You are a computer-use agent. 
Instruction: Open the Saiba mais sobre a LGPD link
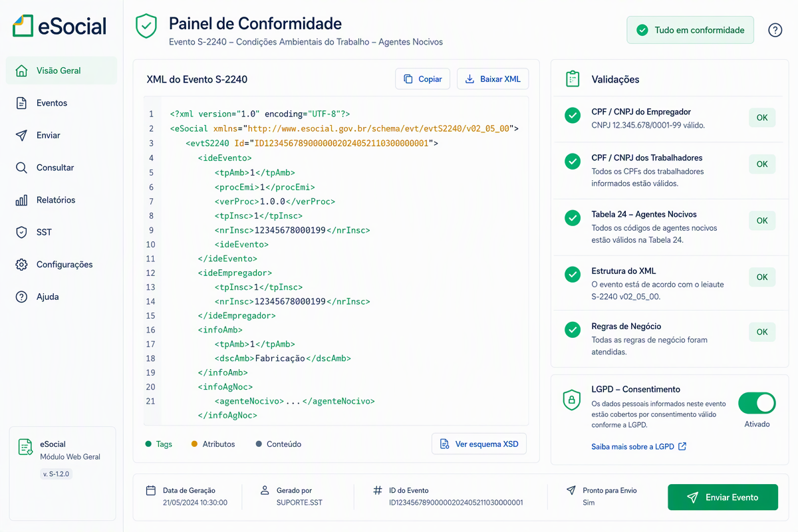tap(639, 447)
